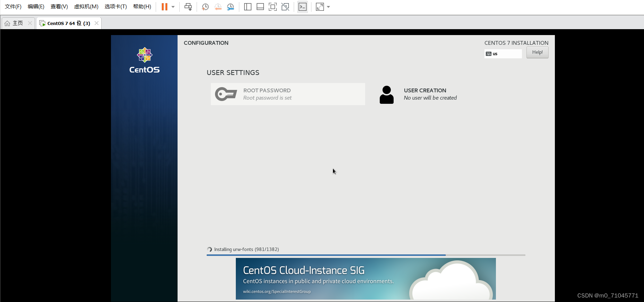Click the stretch guest display icon
This screenshot has height=302, width=644.
coord(320,7)
